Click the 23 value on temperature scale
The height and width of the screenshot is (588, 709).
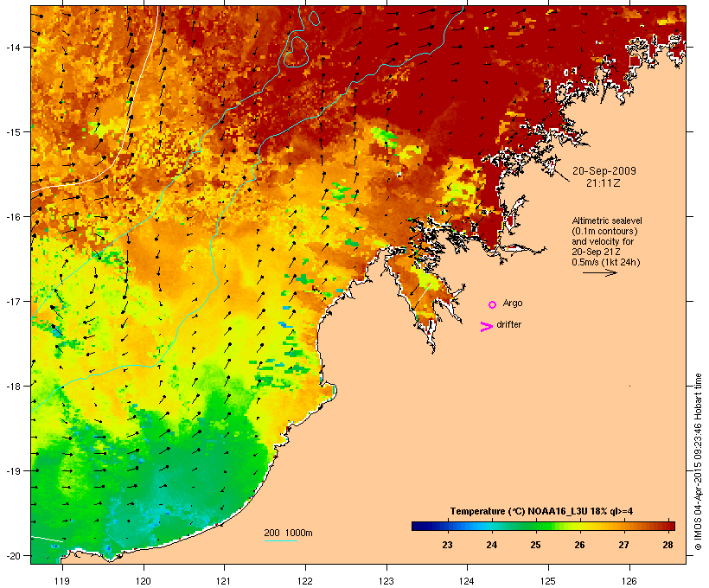(447, 545)
